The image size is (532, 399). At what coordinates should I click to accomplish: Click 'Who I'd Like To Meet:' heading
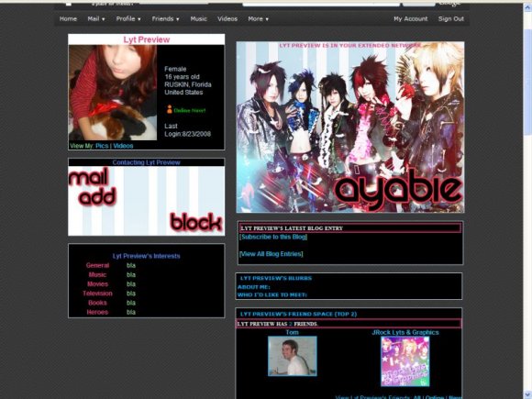[x=272, y=294]
